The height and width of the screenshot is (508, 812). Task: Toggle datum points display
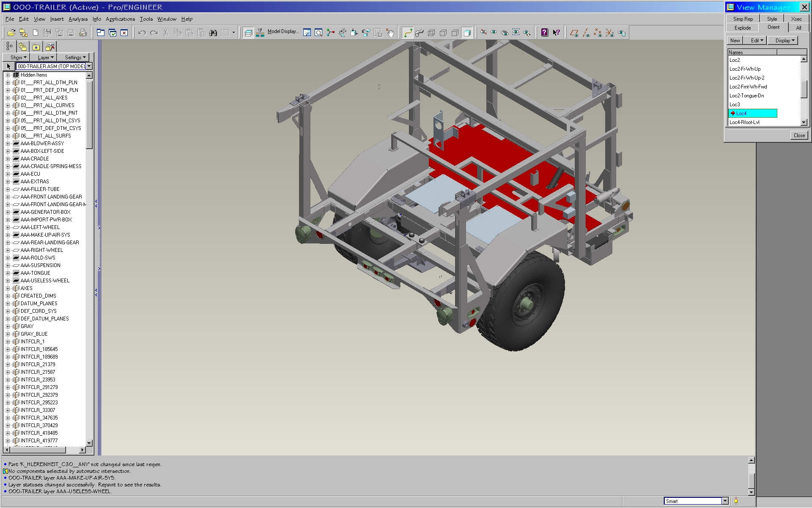point(598,33)
